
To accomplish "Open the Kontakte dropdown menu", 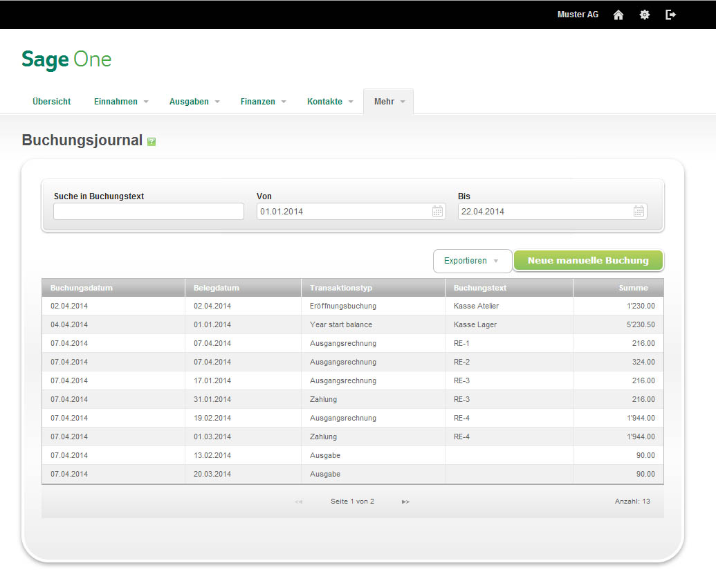I will [329, 101].
